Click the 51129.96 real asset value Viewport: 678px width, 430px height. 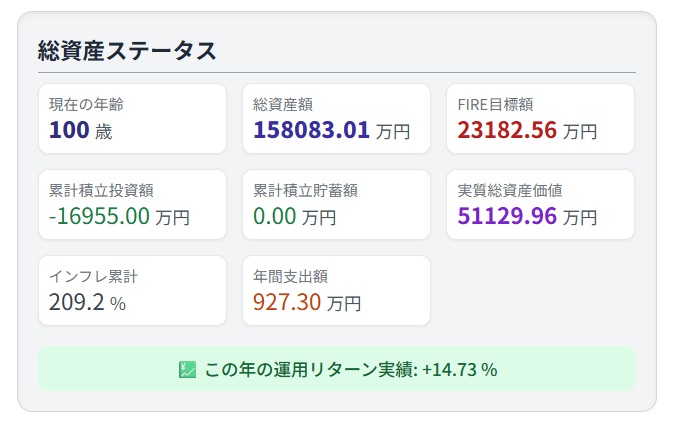click(x=507, y=216)
